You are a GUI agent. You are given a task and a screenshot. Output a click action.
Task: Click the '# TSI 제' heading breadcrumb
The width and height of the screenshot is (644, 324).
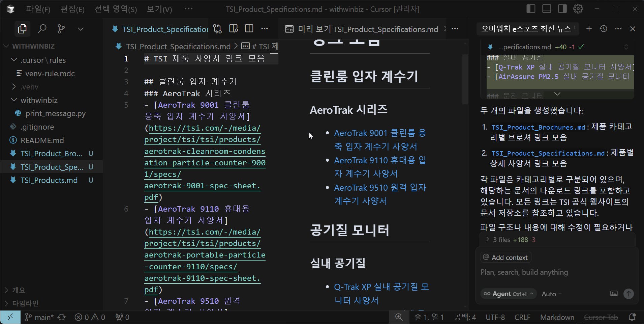click(x=260, y=46)
